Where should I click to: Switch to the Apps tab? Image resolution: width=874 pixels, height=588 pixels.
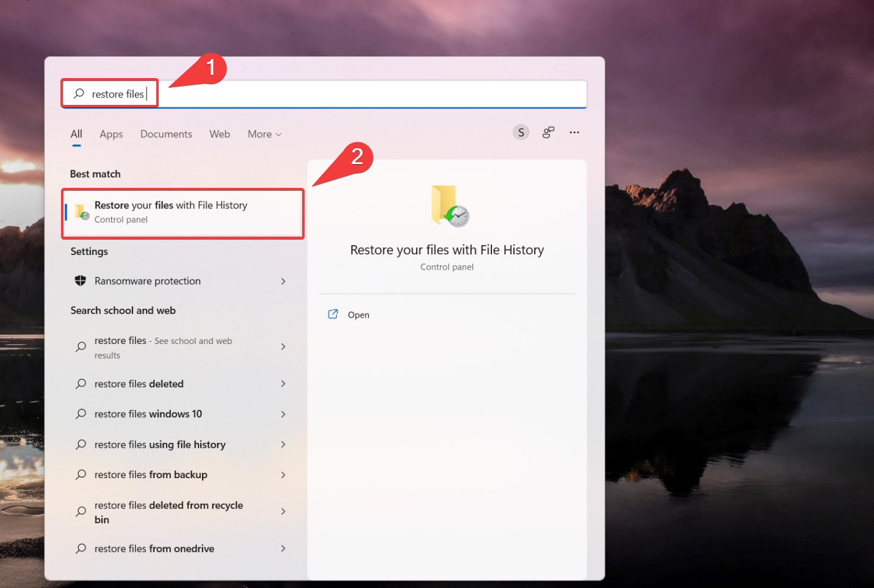click(x=111, y=134)
